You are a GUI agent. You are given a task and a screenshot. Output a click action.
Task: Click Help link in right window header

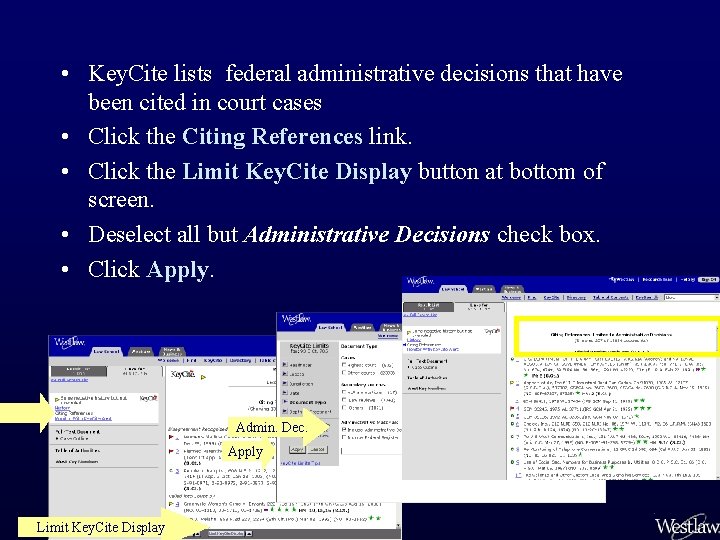click(688, 280)
